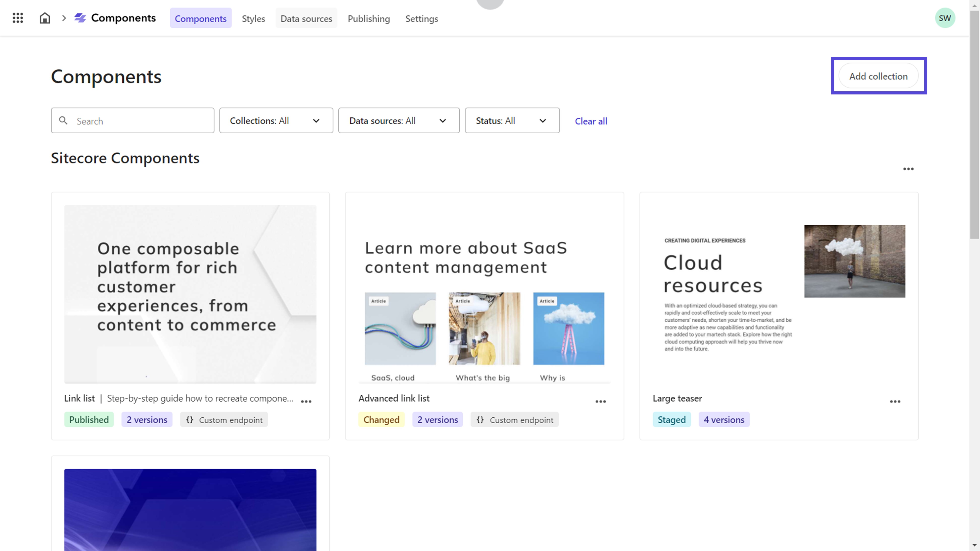This screenshot has height=551, width=980.
Task: Open the Data sources filter dropdown
Action: point(399,120)
